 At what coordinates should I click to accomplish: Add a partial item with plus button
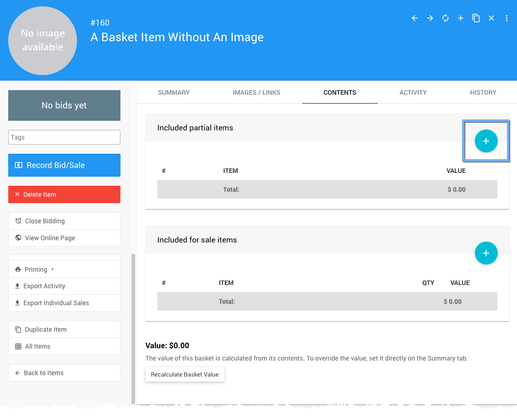point(486,141)
